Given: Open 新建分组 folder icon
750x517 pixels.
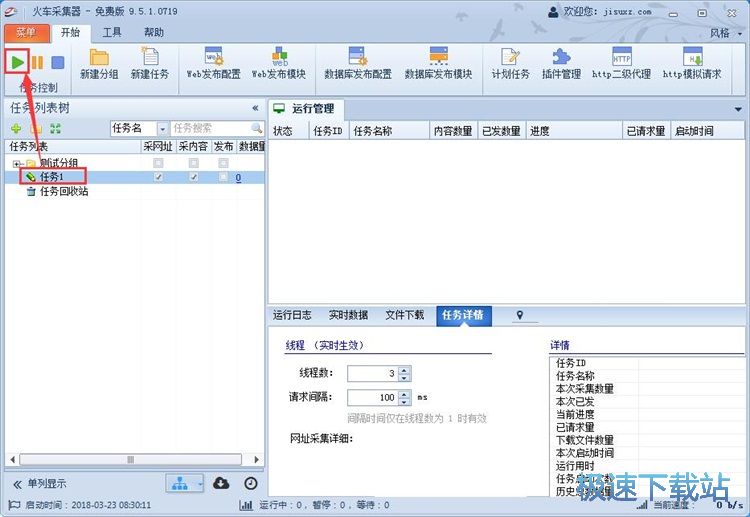Looking at the screenshot, I should click(99, 57).
